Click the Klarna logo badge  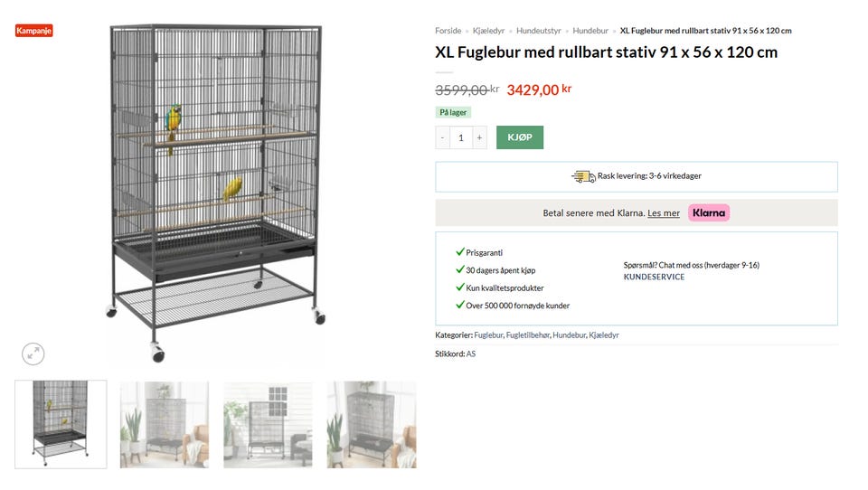[x=709, y=213]
